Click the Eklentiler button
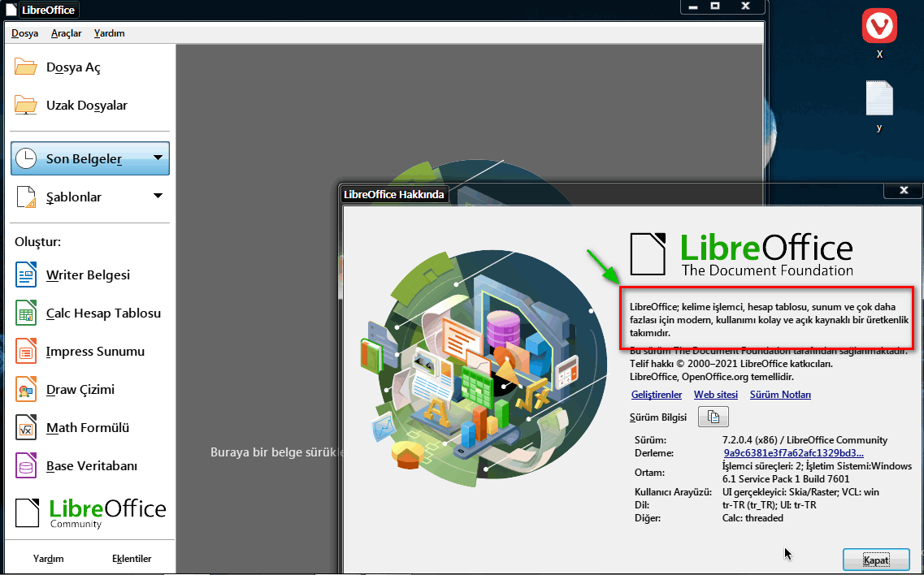This screenshot has height=575, width=924. (132, 559)
